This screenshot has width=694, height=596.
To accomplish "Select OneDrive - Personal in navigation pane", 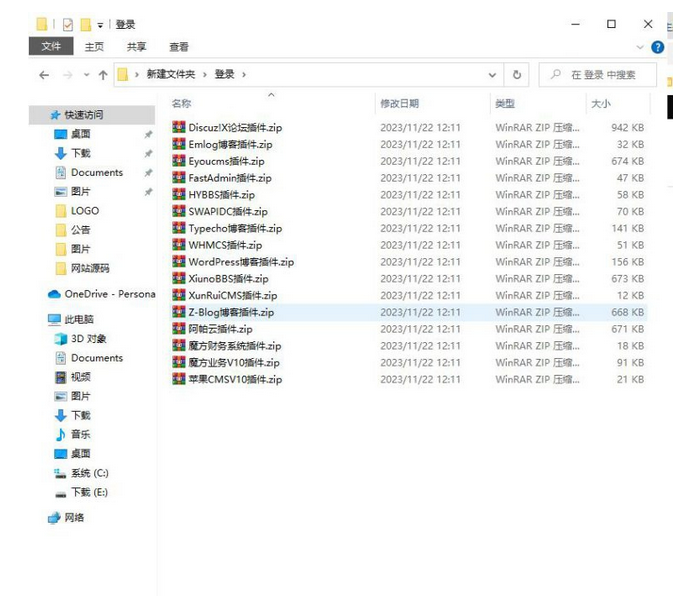I will pyautogui.click(x=102, y=294).
